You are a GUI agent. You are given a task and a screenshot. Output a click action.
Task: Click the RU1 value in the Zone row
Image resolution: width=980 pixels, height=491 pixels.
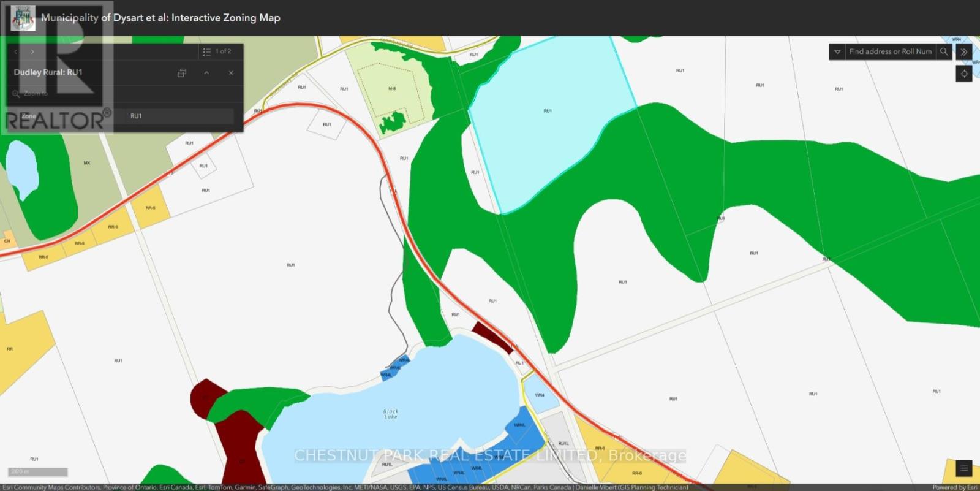(136, 116)
